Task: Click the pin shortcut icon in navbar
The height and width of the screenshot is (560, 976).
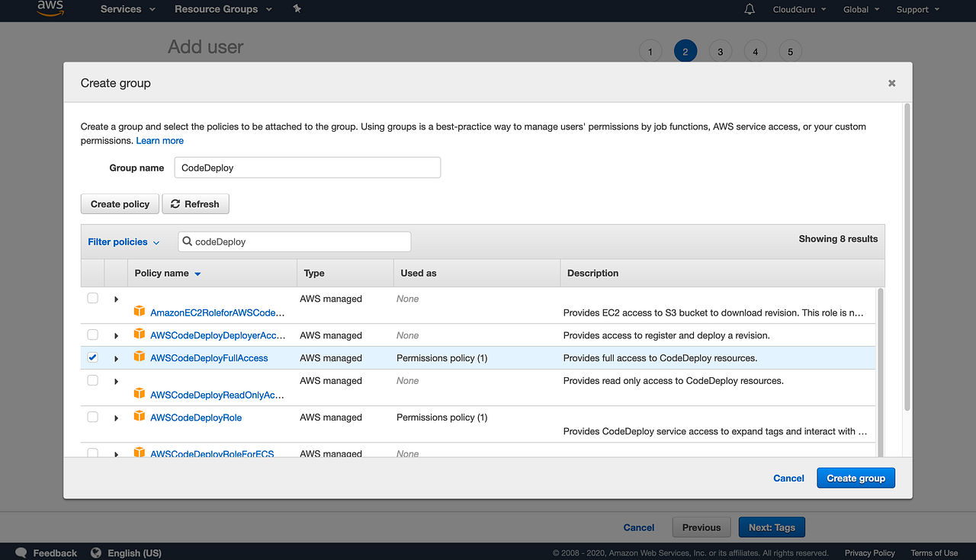Action: (x=297, y=10)
